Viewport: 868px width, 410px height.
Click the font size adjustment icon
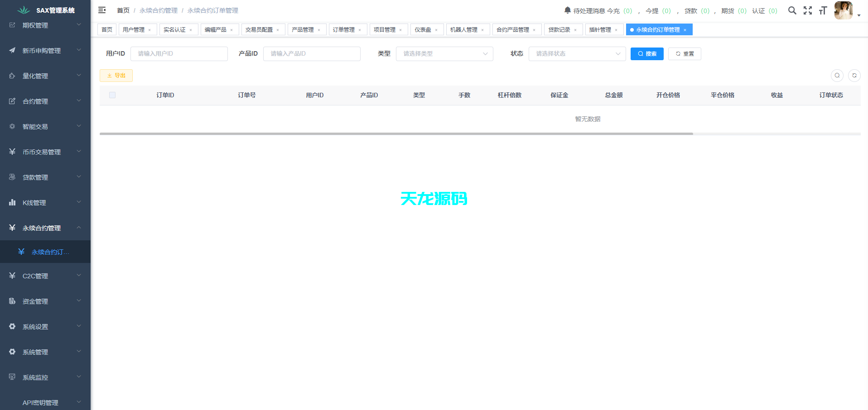point(823,10)
